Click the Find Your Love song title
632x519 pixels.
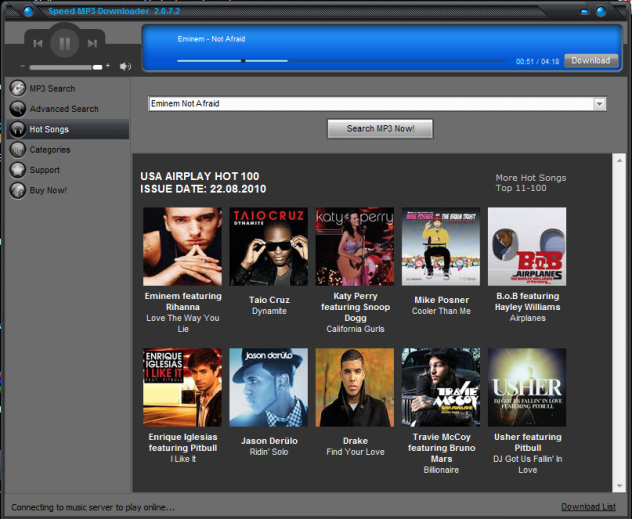click(355, 452)
